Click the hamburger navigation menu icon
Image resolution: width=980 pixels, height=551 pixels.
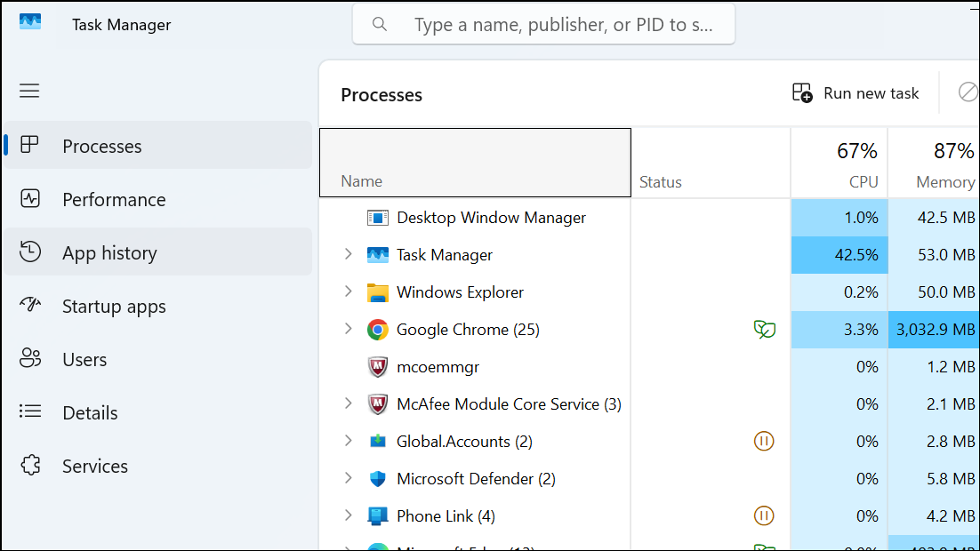click(x=29, y=91)
